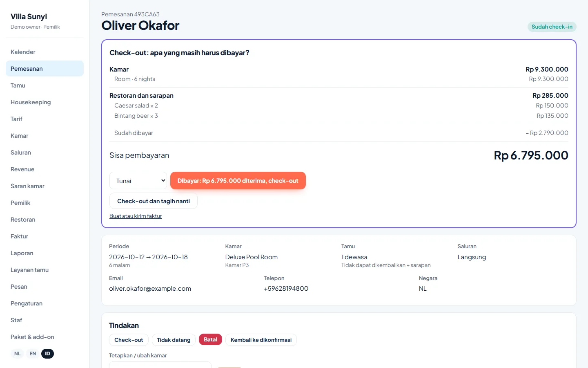Open Saran kamar page
The width and height of the screenshot is (588, 368).
(x=45, y=186)
